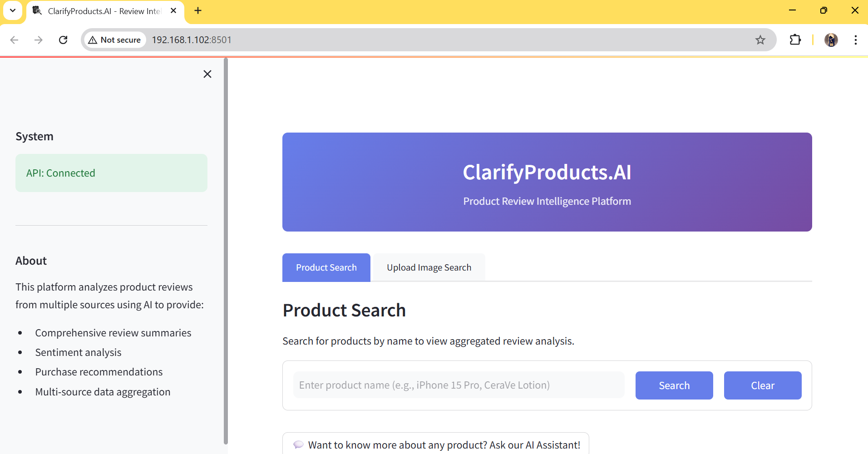The height and width of the screenshot is (454, 868).
Task: Close the sidebar with the X icon
Action: coord(207,74)
